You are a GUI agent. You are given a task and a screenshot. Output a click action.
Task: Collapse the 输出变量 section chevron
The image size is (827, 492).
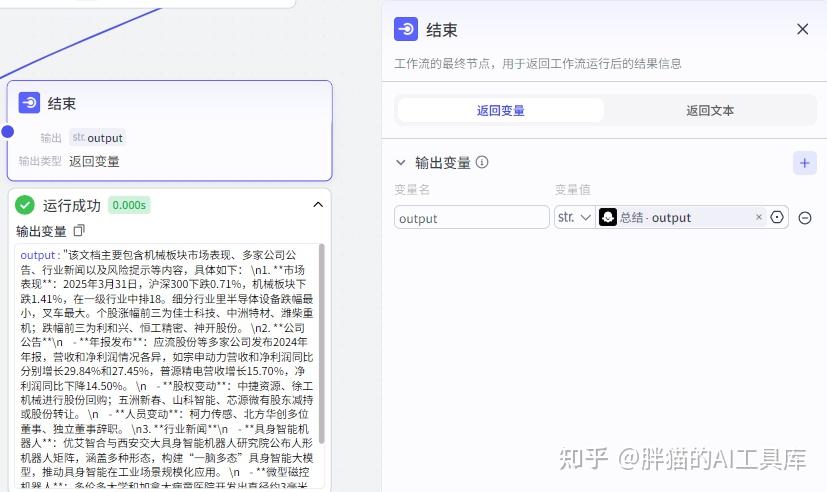pos(401,162)
